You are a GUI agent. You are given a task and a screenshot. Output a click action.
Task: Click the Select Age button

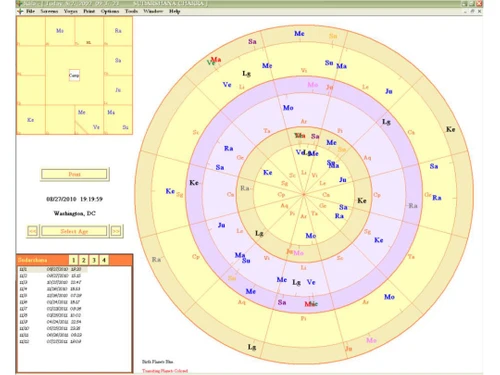[x=74, y=231]
